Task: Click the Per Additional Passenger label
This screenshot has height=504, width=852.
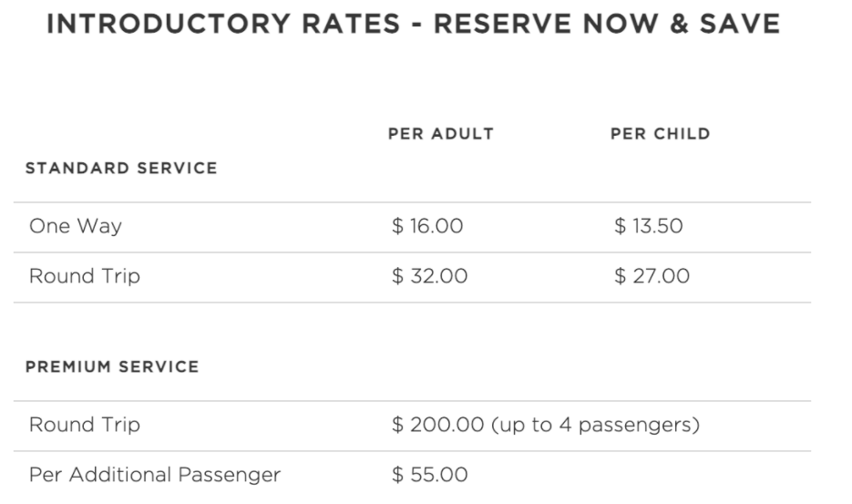Action: [x=155, y=475]
